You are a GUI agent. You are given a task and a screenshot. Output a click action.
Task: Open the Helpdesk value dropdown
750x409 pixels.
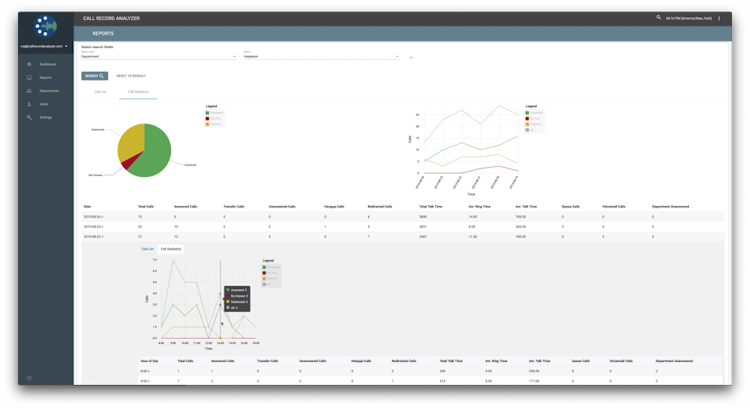(321, 55)
